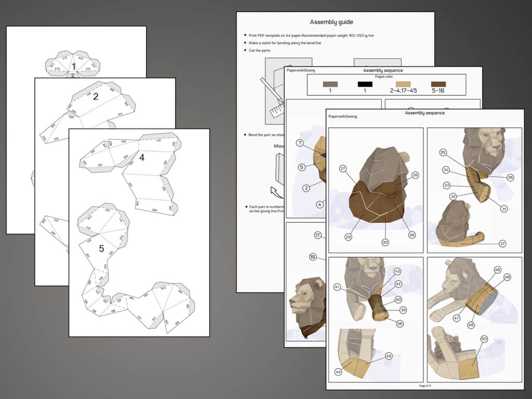Select callout number 48 on lion body
The width and height of the screenshot is (532, 399).
[507, 277]
